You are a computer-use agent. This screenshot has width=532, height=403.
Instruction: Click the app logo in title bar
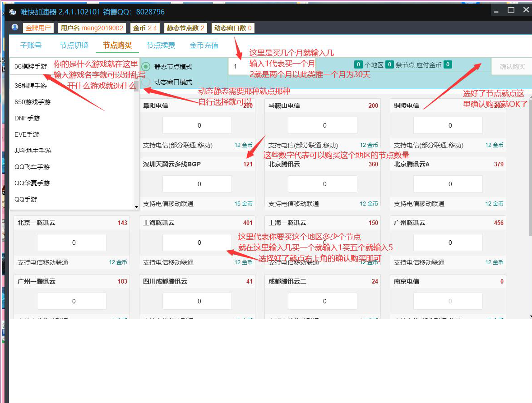[x=12, y=12]
